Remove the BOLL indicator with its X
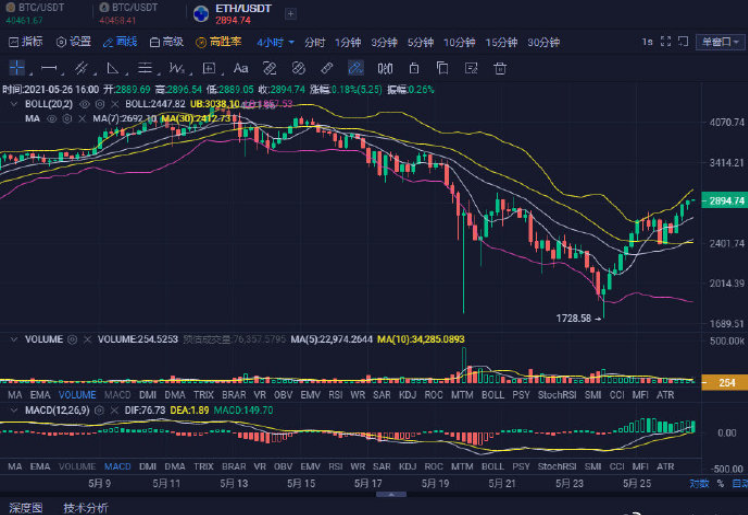 click(114, 104)
